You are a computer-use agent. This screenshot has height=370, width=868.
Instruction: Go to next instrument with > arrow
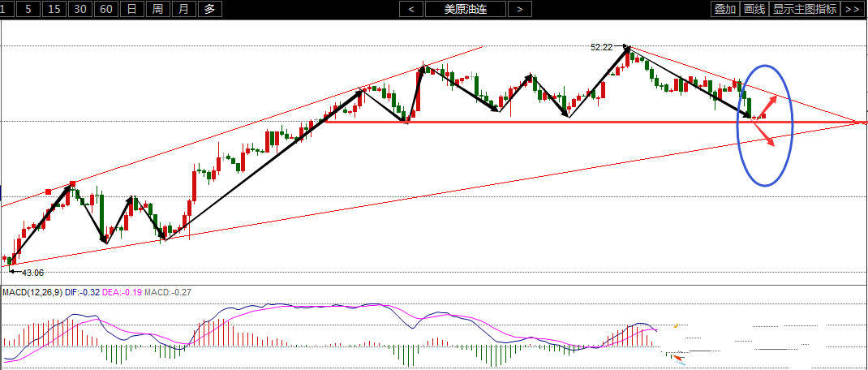519,9
